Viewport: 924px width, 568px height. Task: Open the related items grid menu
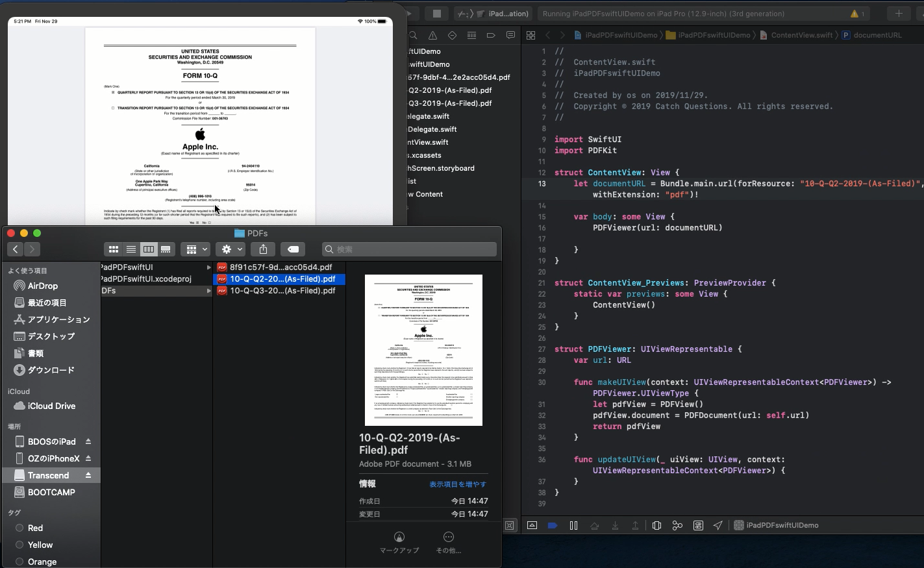tap(531, 35)
